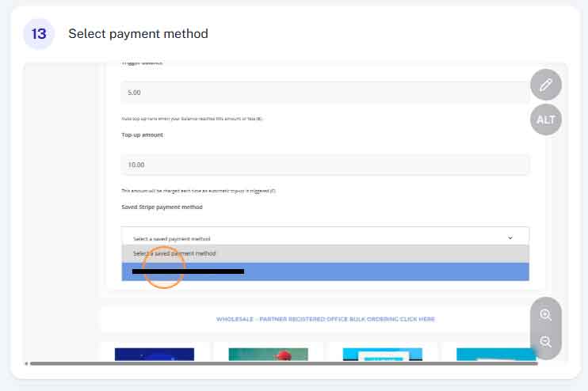Screen dimensions: 588x391
Task: Click the horizontal scrollbar under the screenshot
Action: click(284, 363)
